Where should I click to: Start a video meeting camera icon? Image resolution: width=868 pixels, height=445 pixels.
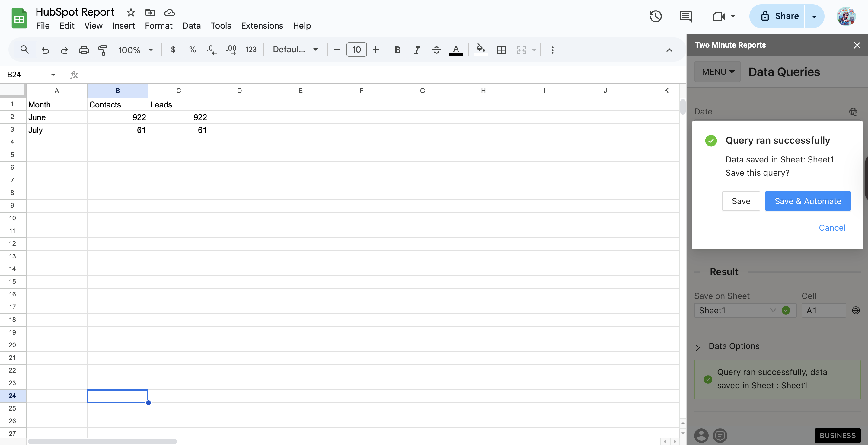click(718, 16)
